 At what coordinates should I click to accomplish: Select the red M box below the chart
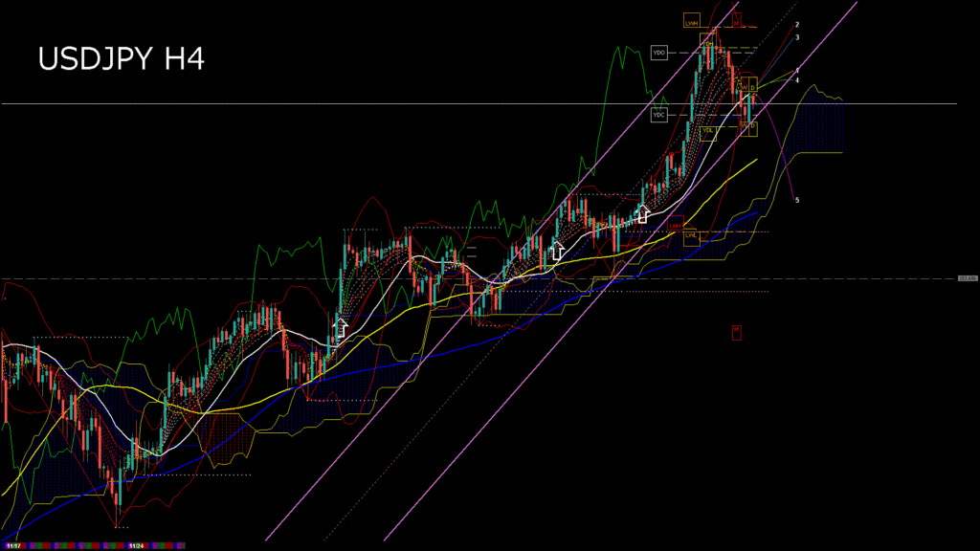click(x=737, y=331)
